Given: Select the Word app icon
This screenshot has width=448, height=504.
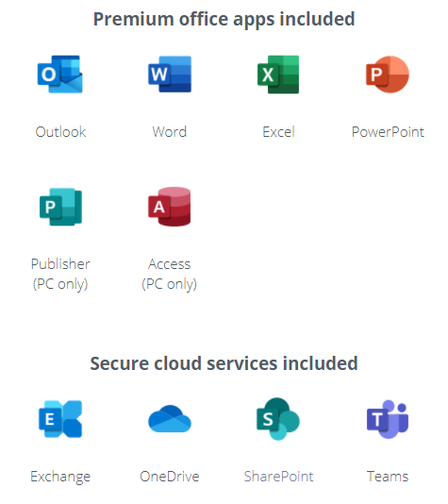Looking at the screenshot, I should 170,75.
